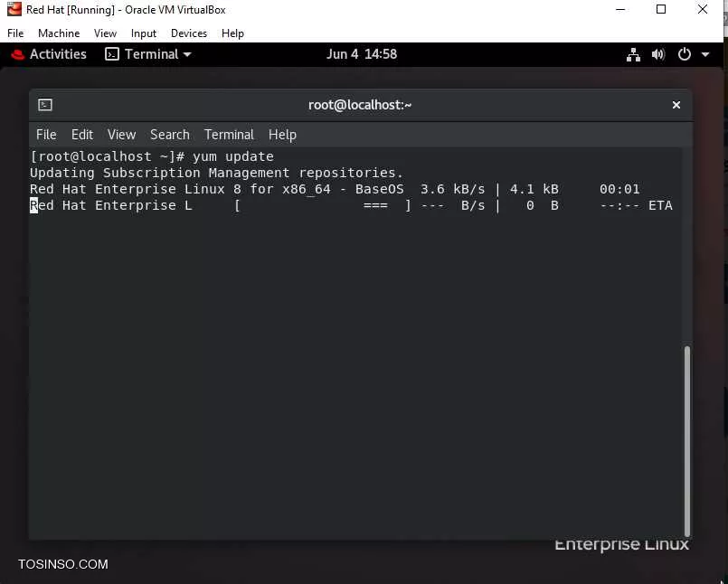This screenshot has width=728, height=584.
Task: Open the terminal Search menu
Action: tap(170, 135)
